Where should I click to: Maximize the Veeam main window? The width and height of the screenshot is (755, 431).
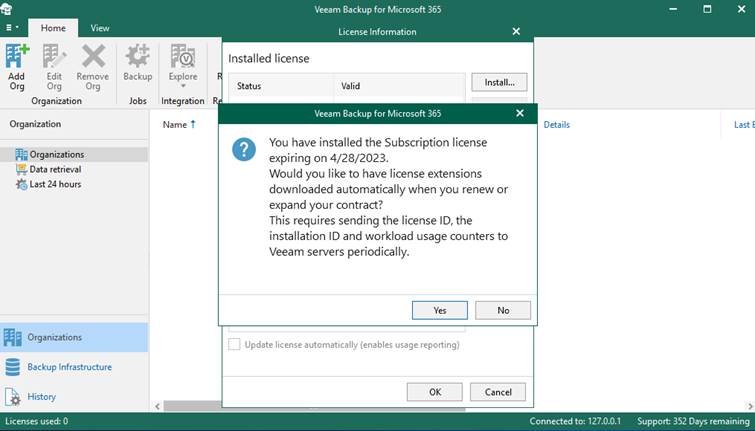[707, 9]
